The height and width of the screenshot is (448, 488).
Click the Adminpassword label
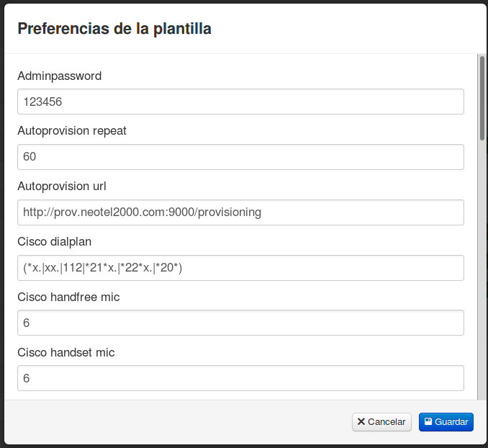click(x=59, y=76)
